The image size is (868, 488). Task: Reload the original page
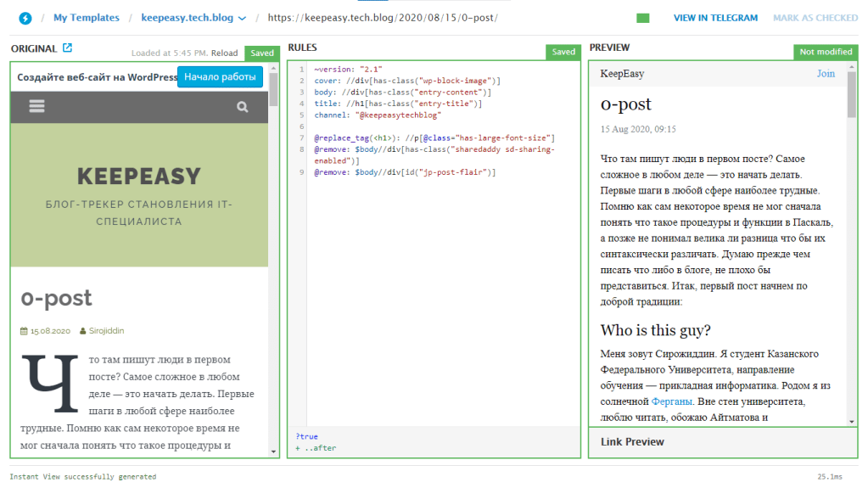point(225,53)
